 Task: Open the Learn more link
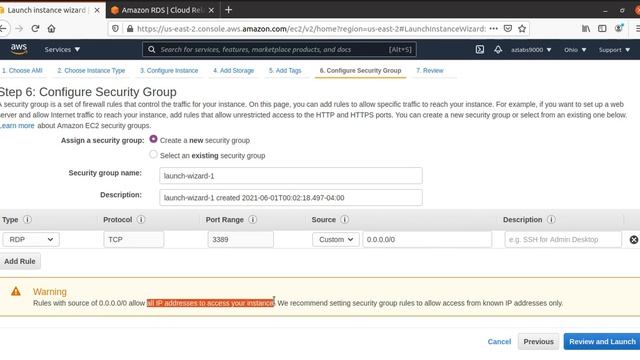17,125
